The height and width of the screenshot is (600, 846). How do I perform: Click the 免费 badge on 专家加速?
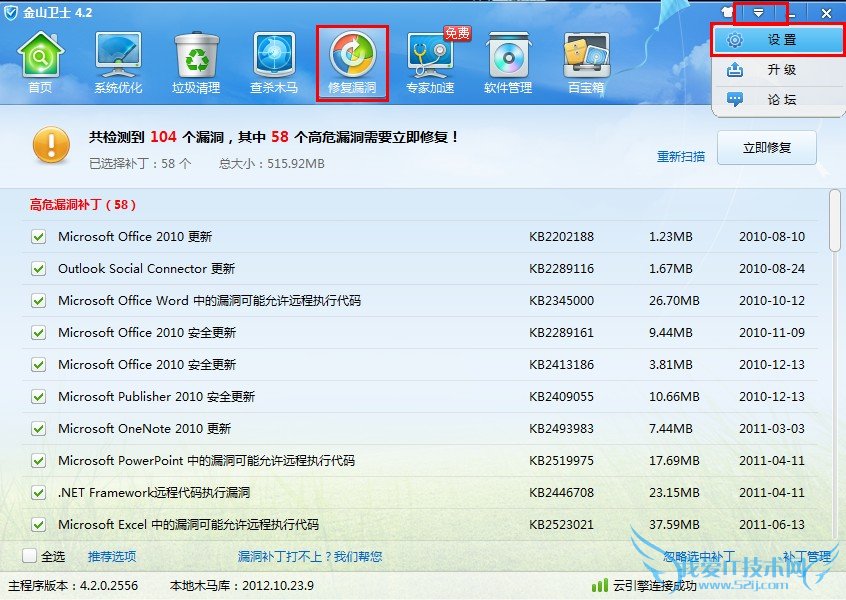click(x=457, y=33)
